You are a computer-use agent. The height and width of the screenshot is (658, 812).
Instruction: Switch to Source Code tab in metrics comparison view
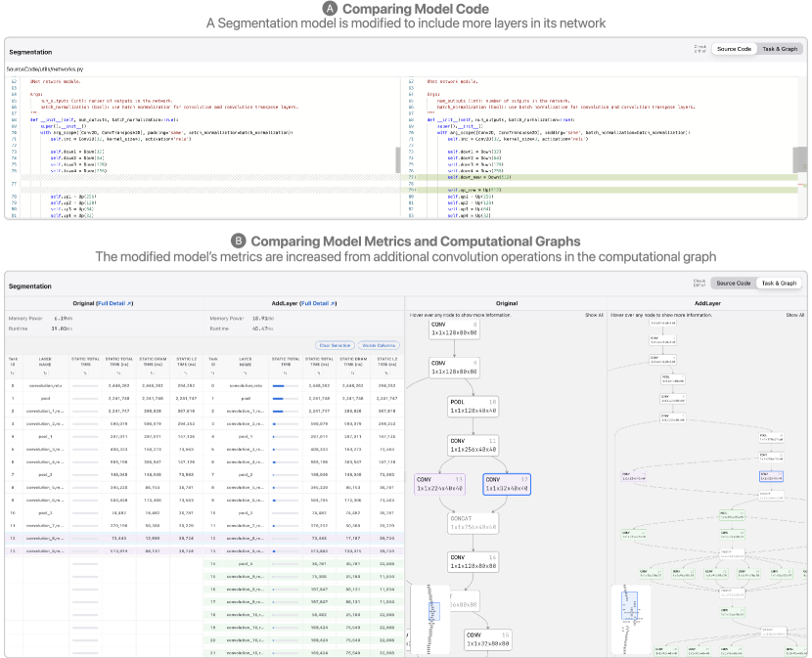click(x=734, y=284)
